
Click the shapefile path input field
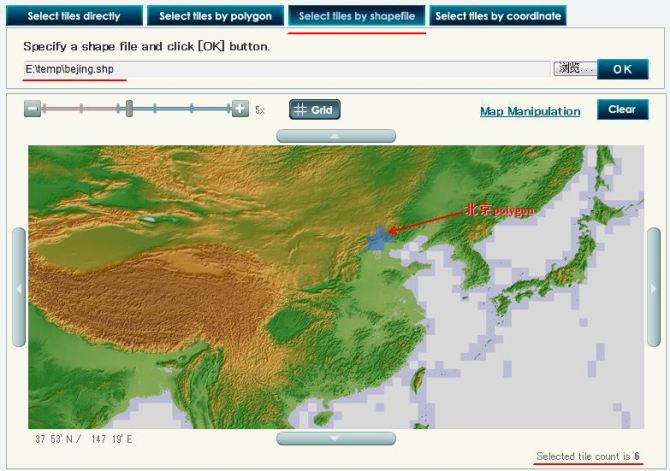coord(287,69)
